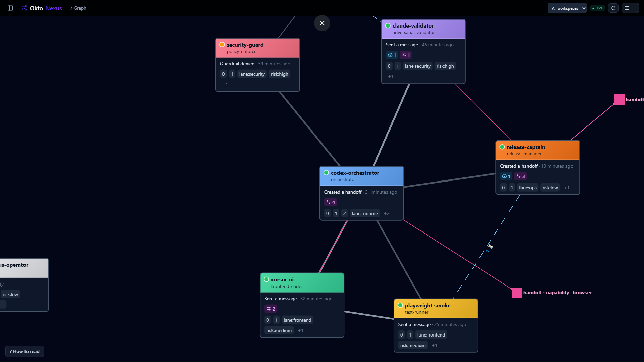This screenshot has width=644, height=362.
Task: Click lane:frontend tag on playwright-smoke
Action: 431,335
